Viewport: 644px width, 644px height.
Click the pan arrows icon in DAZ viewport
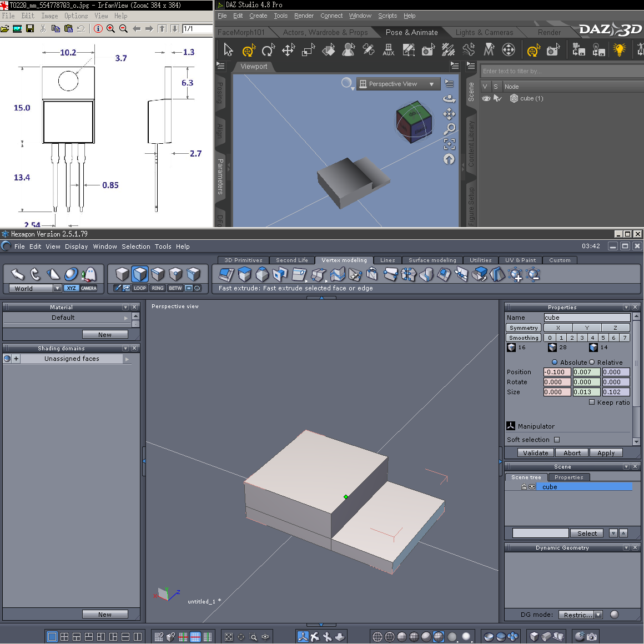click(449, 114)
